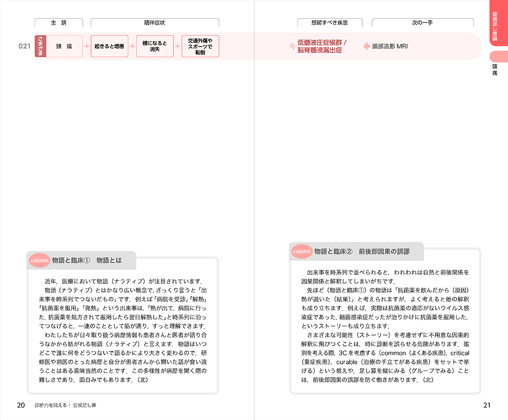This screenshot has width=508, height=420.
Task: Click the plus sign after the 頭痛 box
Action: (x=87, y=46)
